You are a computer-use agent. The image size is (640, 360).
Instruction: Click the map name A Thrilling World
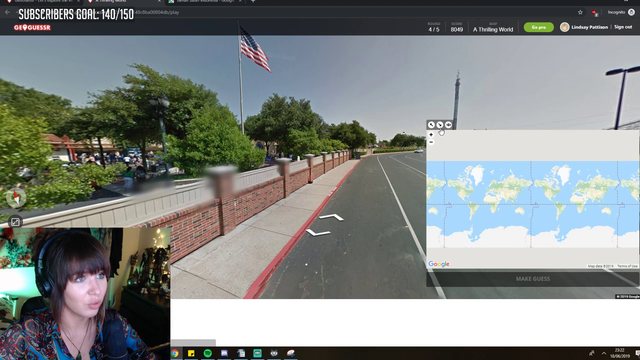(493, 29)
